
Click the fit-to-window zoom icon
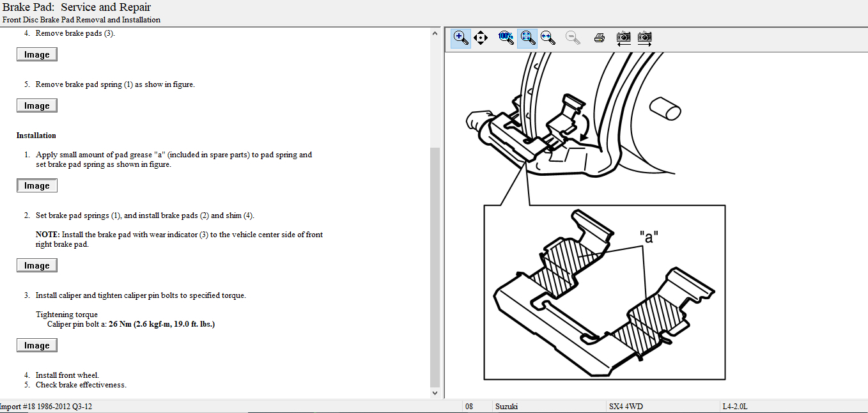[527, 38]
